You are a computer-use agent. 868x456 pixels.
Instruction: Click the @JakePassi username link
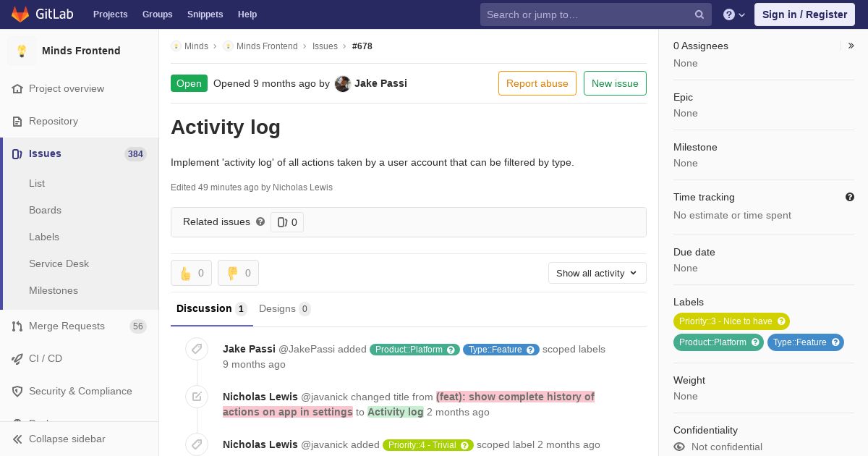(x=307, y=349)
